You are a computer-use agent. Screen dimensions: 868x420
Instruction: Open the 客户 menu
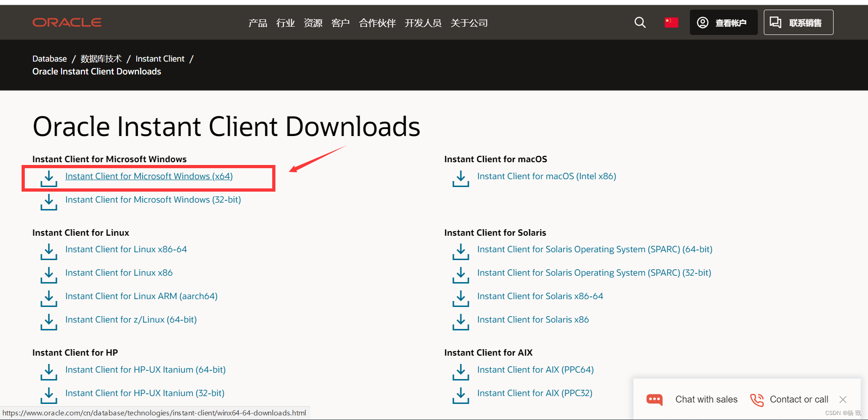point(341,23)
